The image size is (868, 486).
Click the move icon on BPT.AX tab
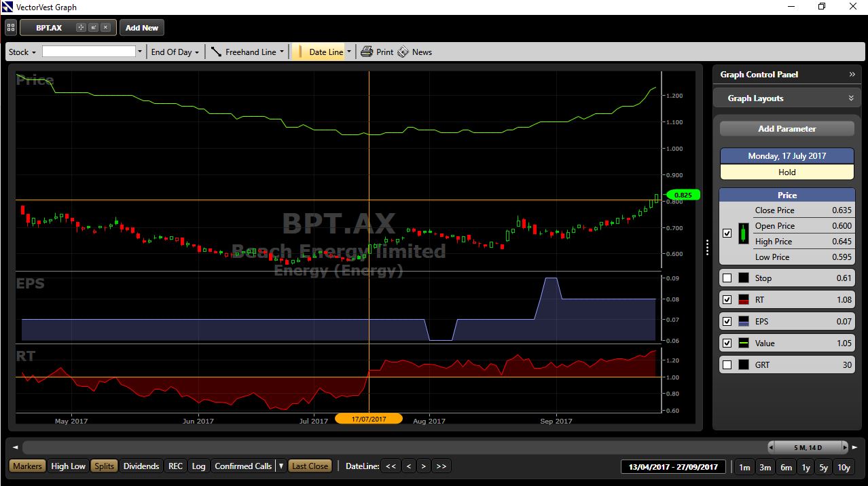click(81, 28)
